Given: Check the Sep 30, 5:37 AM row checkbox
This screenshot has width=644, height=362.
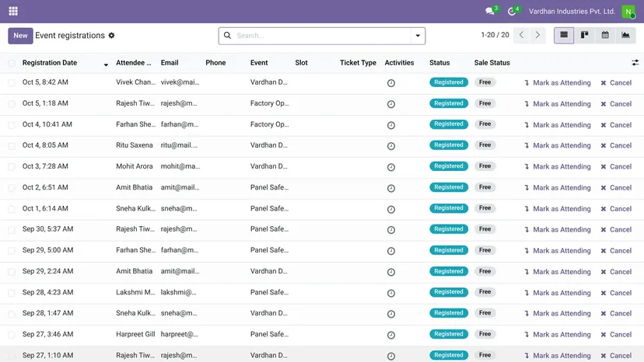Looking at the screenshot, I should click(x=12, y=230).
